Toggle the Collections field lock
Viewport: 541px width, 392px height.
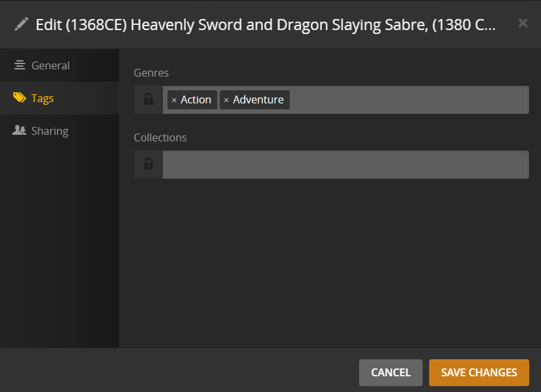point(148,164)
